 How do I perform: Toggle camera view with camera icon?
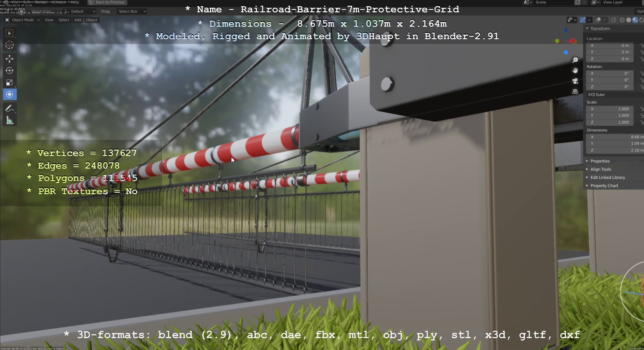tap(575, 81)
